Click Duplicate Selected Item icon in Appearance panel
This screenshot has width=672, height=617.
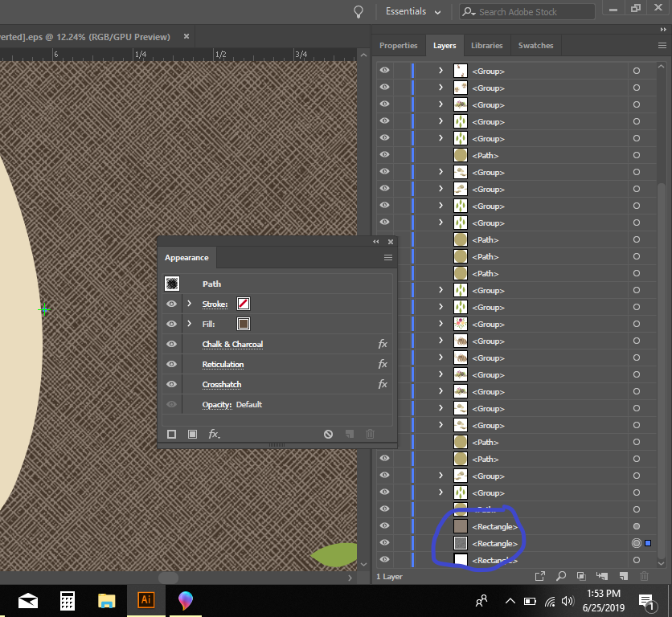pyautogui.click(x=349, y=434)
